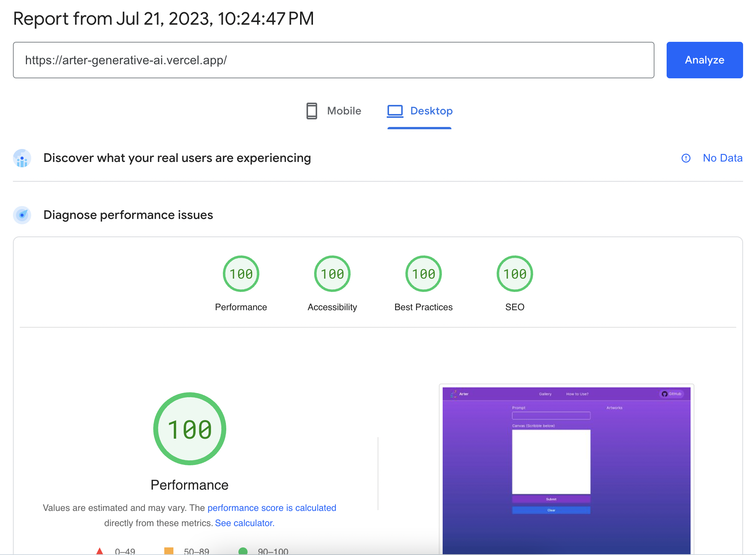Click the No Data info circle icon
This screenshot has width=756, height=555.
[686, 158]
